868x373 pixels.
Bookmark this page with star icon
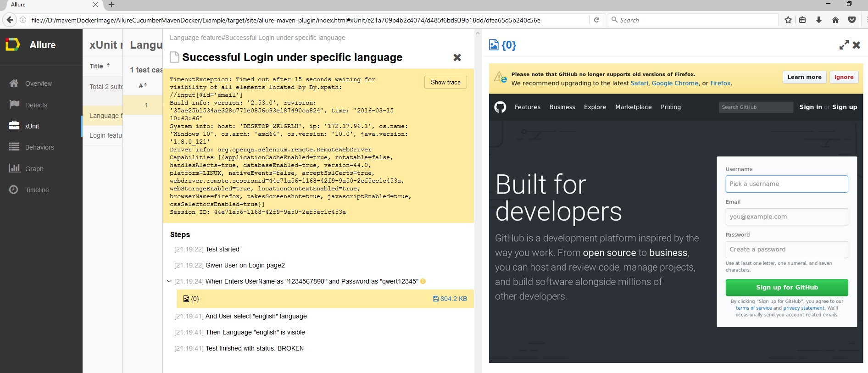pos(788,20)
